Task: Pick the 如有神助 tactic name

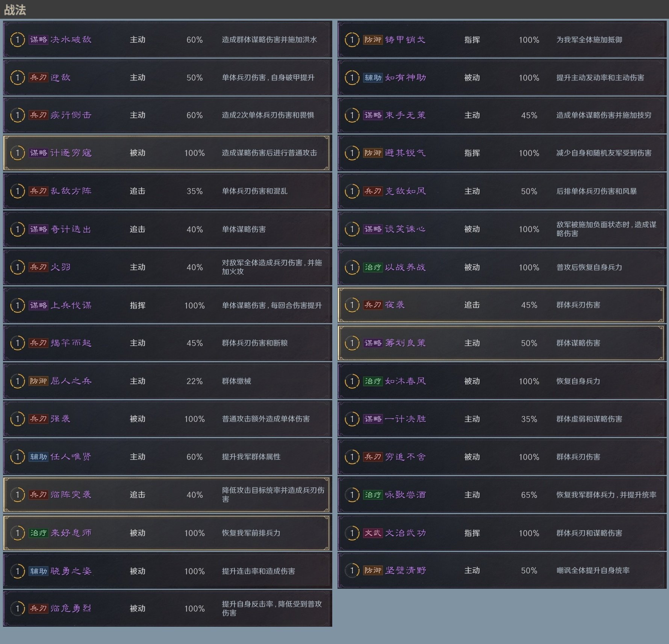Action: (406, 77)
